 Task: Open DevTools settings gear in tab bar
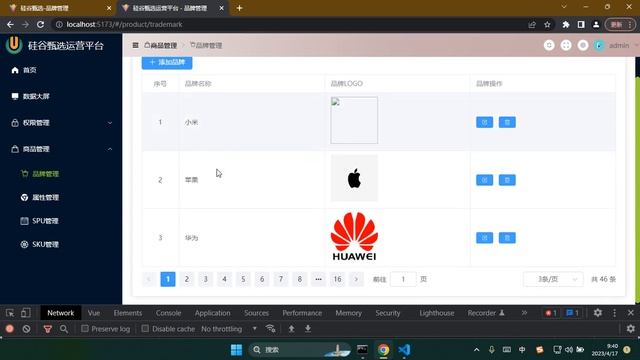[598, 313]
